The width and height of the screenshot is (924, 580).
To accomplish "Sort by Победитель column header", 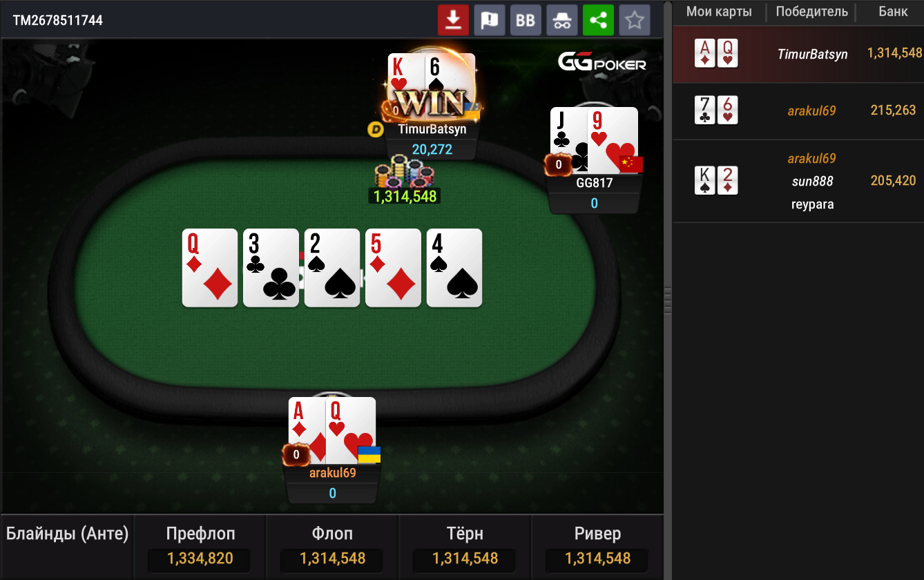I will (811, 12).
